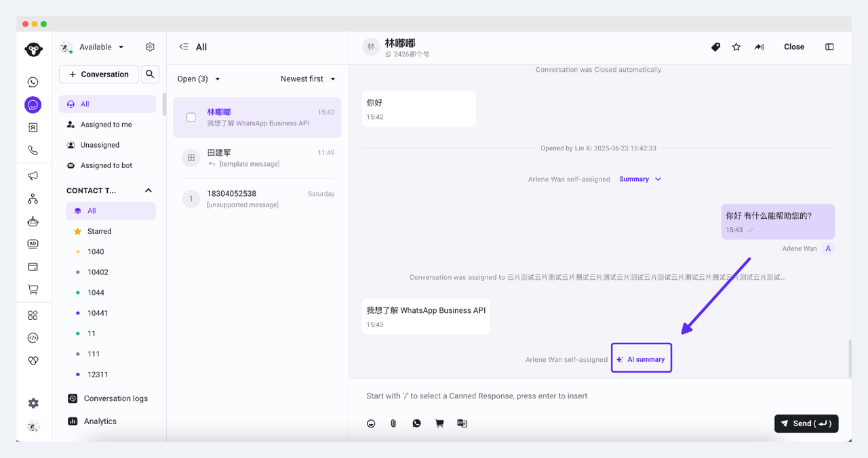Click the forward conversation icon

tap(759, 47)
